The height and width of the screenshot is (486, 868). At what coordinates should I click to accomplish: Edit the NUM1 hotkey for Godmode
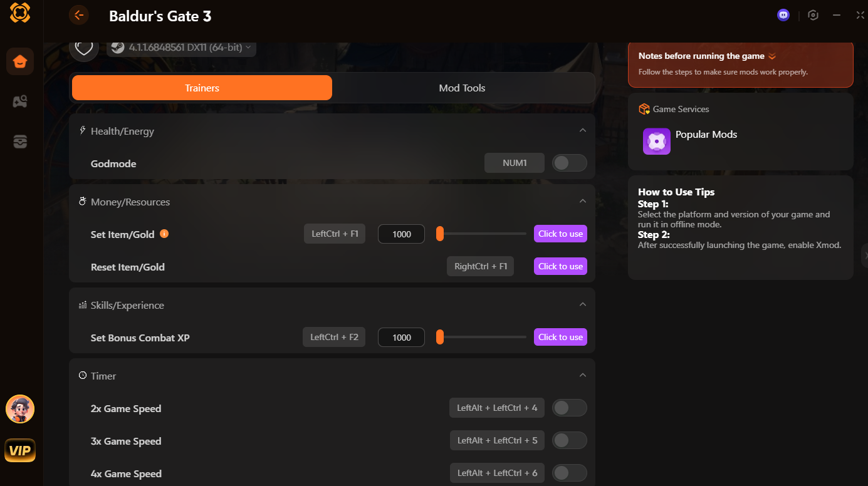pyautogui.click(x=515, y=163)
